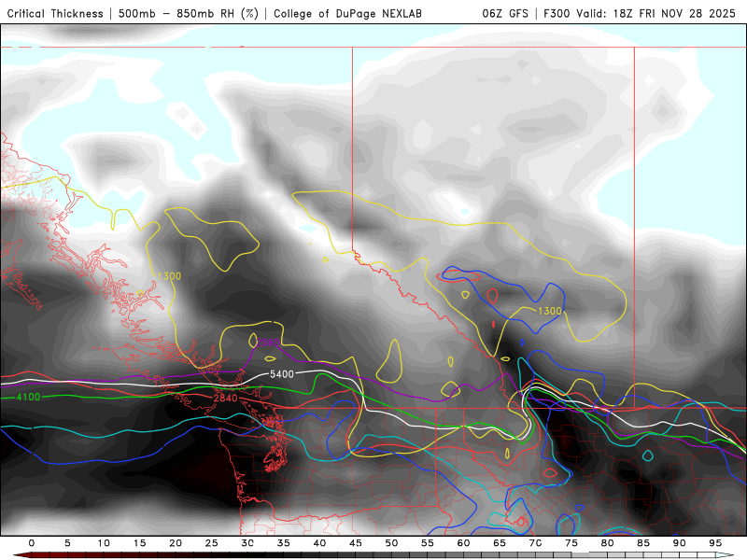Click the "F300 Valid: 18Z FRI NOV 28 2025" text
This screenshot has width=747, height=560.
640,13
